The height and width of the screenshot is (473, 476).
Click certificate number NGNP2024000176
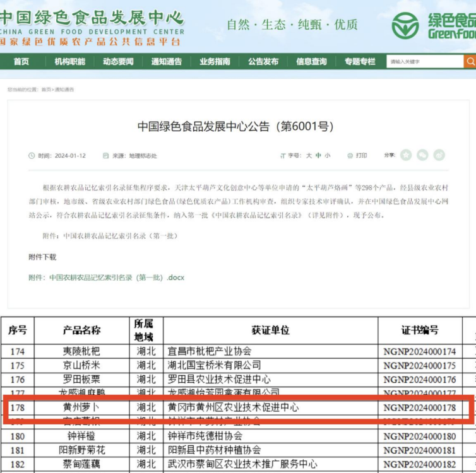420,380
